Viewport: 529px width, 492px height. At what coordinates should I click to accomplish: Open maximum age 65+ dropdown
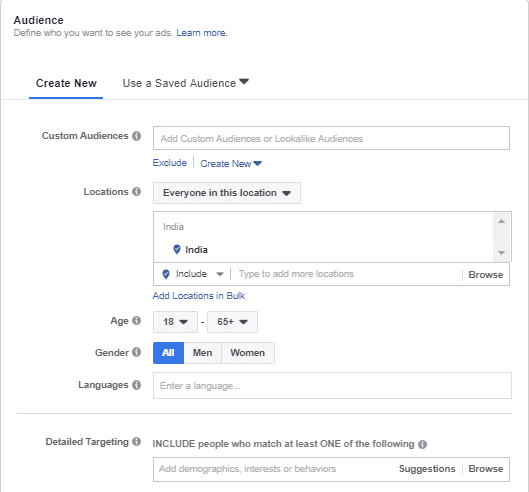pos(232,322)
